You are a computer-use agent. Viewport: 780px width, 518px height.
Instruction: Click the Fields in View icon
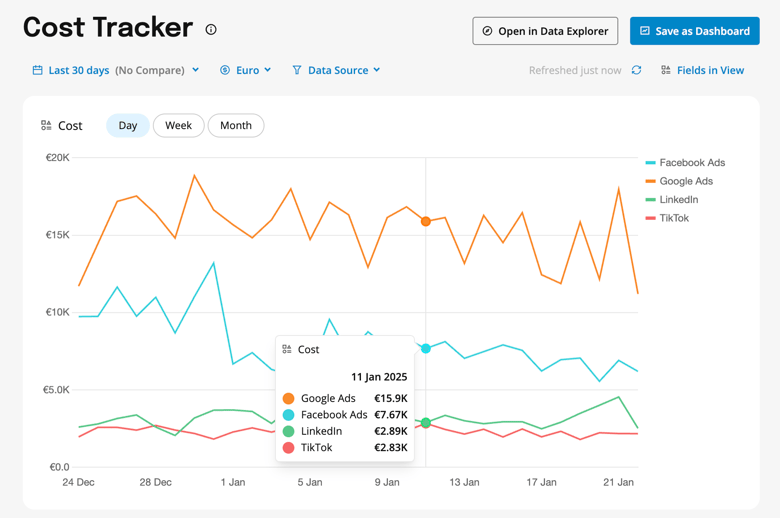[666, 70]
